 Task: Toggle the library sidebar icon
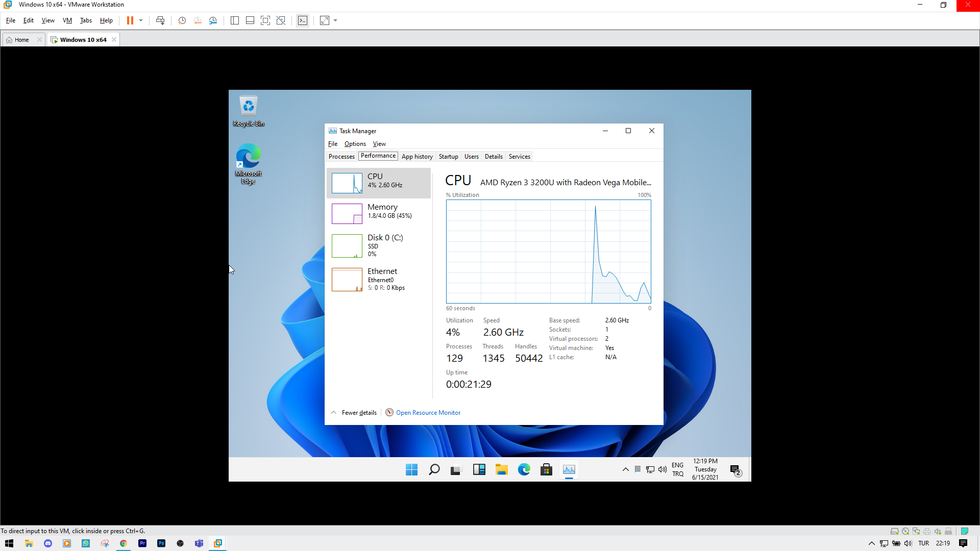tap(235, 20)
